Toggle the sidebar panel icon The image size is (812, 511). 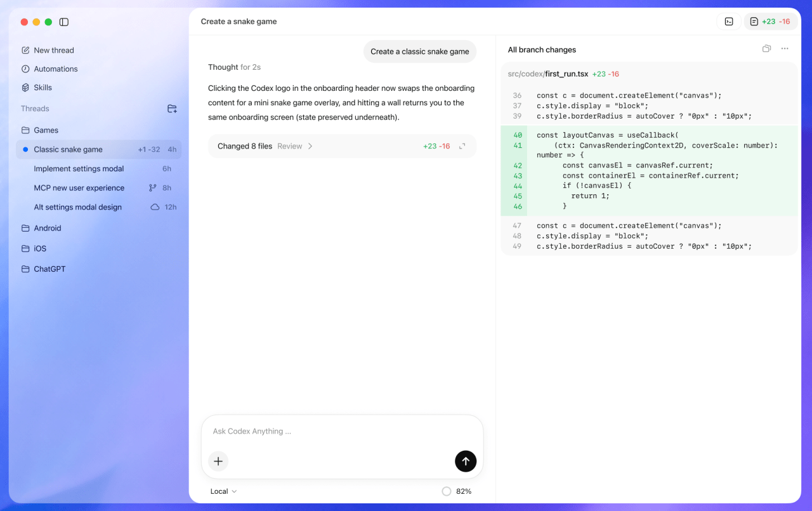coord(64,22)
